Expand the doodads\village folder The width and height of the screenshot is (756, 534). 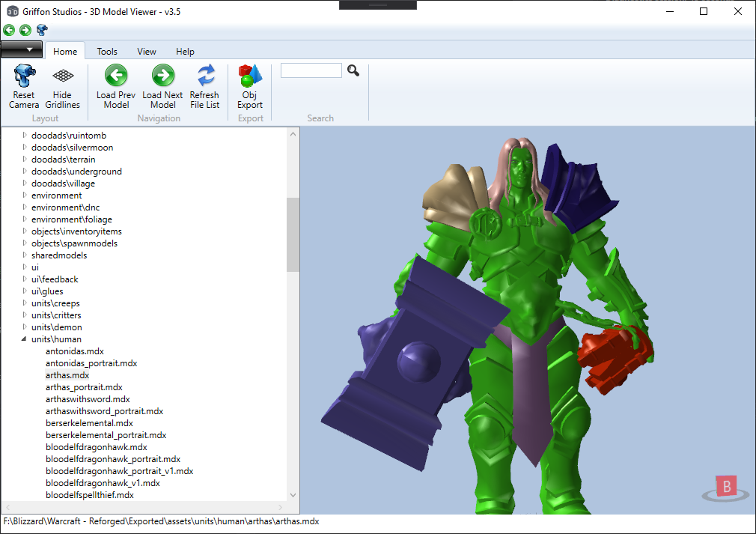click(x=25, y=183)
